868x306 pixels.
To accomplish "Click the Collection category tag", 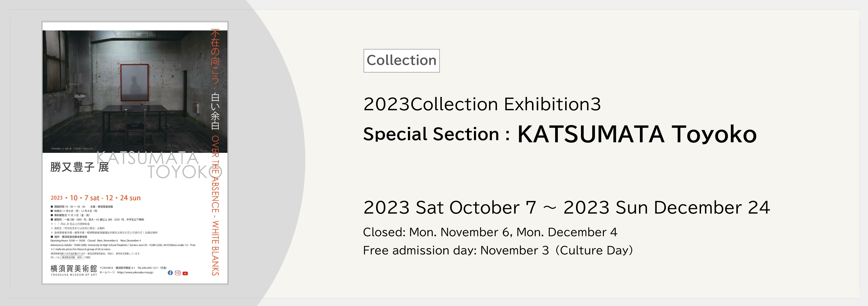I will (x=401, y=61).
